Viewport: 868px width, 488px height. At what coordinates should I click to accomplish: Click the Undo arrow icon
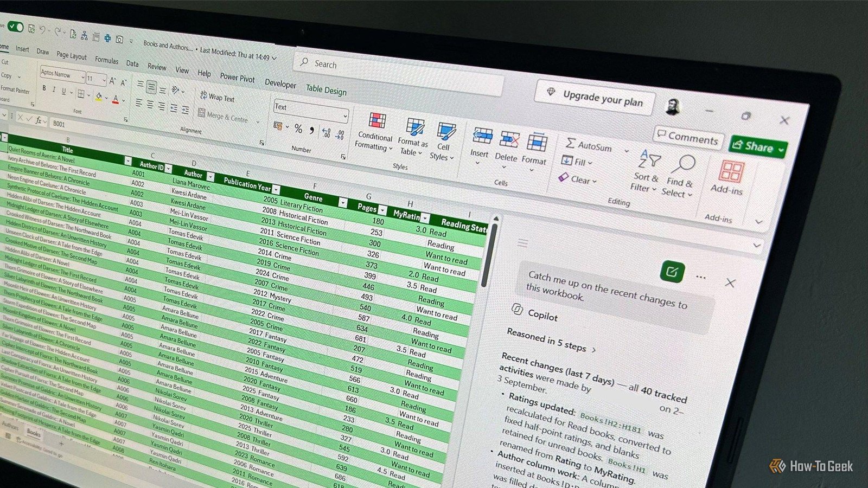tap(42, 29)
